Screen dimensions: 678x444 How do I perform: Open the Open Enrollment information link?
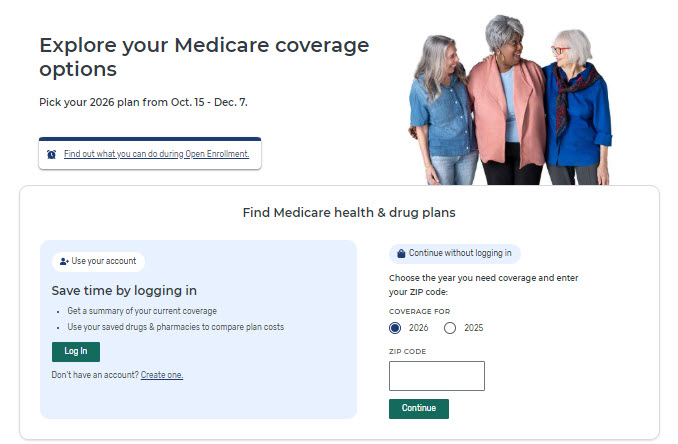click(156, 154)
